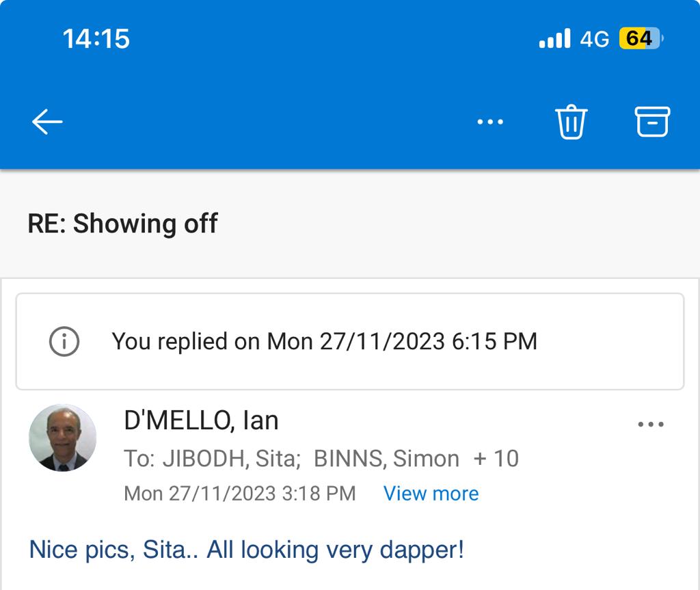Tap recipient BINNS, Simon
Screen dimensions: 700x590
coord(386,459)
